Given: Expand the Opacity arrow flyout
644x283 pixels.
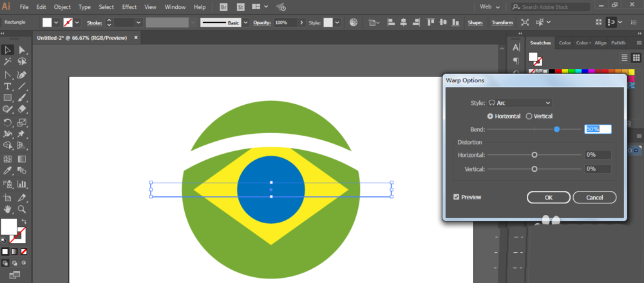Looking at the screenshot, I should 302,23.
